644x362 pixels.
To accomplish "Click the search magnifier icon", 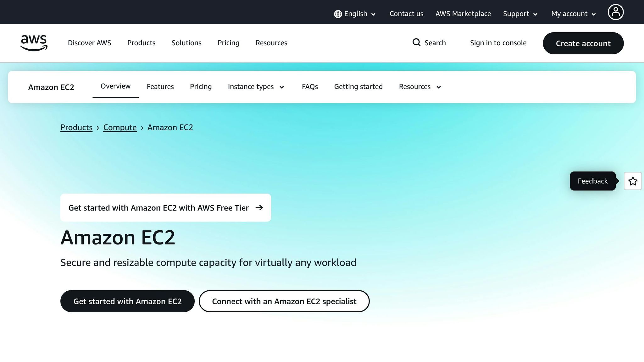I will (x=416, y=42).
